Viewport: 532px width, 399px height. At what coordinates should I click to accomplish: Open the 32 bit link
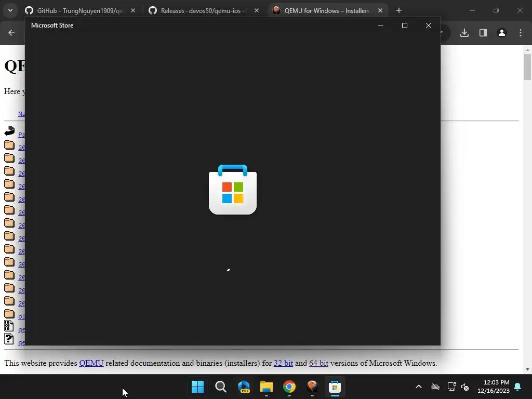pyautogui.click(x=283, y=363)
